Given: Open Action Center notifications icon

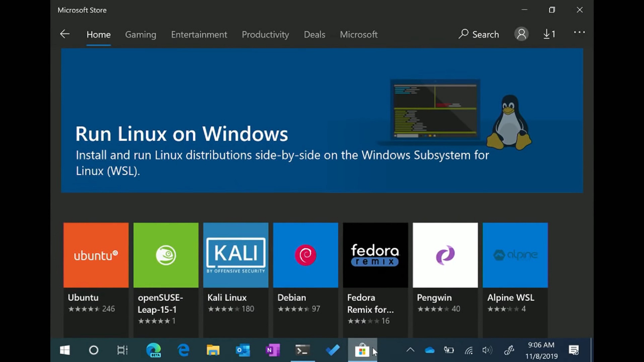Looking at the screenshot, I should [x=574, y=350].
